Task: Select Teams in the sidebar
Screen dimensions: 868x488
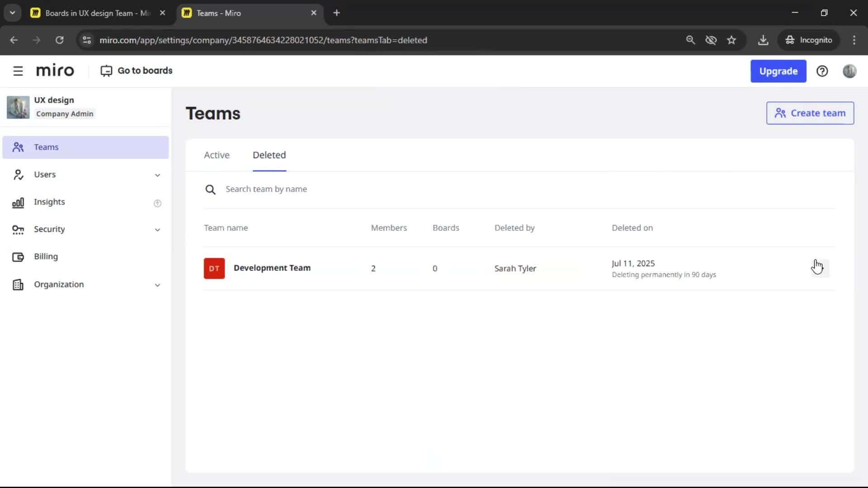Action: point(85,147)
